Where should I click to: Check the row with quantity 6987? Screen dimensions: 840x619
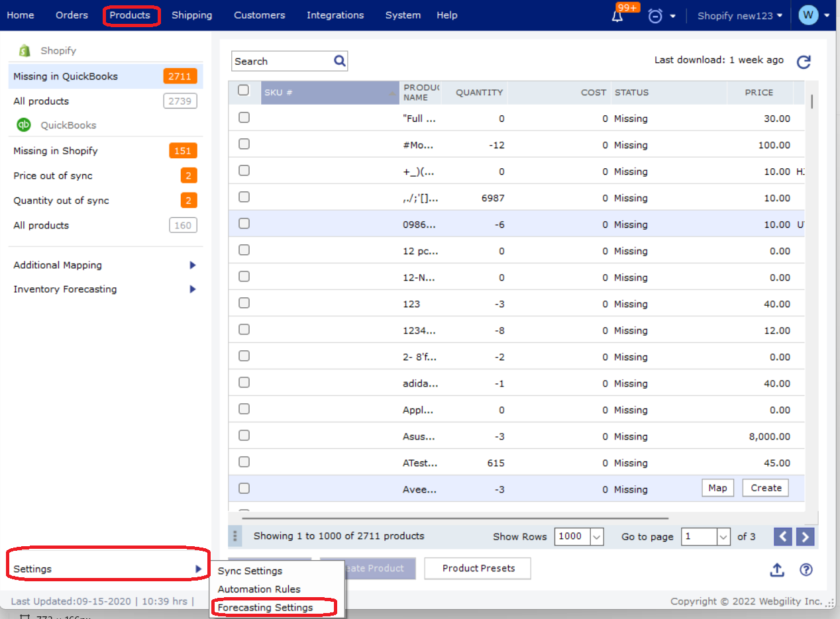click(x=244, y=197)
